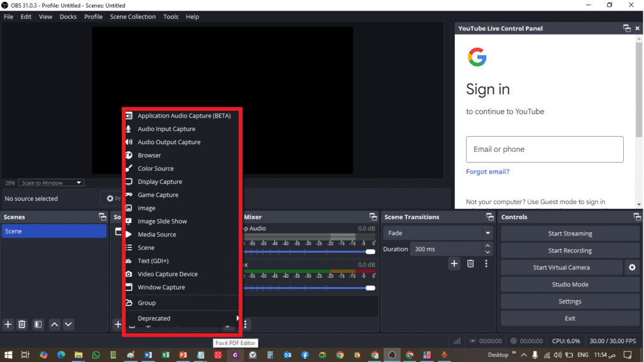Open the transition properties three-dots menu

486,264
